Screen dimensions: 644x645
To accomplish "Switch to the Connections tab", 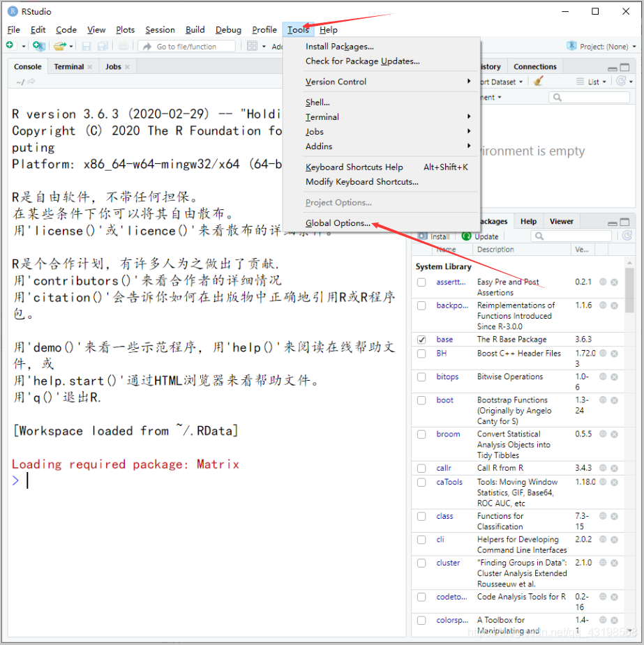I will click(x=535, y=67).
